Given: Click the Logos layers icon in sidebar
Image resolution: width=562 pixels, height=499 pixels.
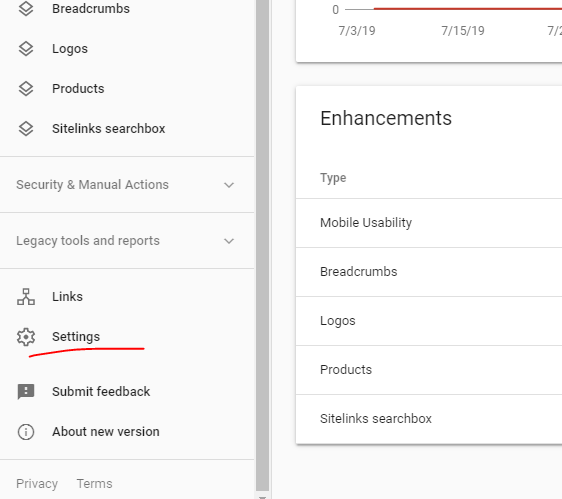Looking at the screenshot, I should pyautogui.click(x=26, y=48).
